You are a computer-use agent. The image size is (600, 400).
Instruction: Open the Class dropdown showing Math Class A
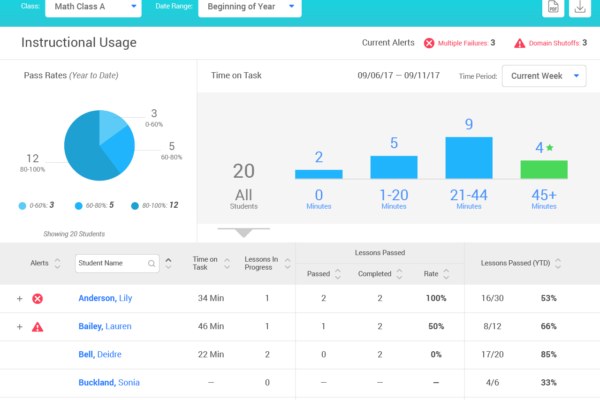(x=93, y=7)
